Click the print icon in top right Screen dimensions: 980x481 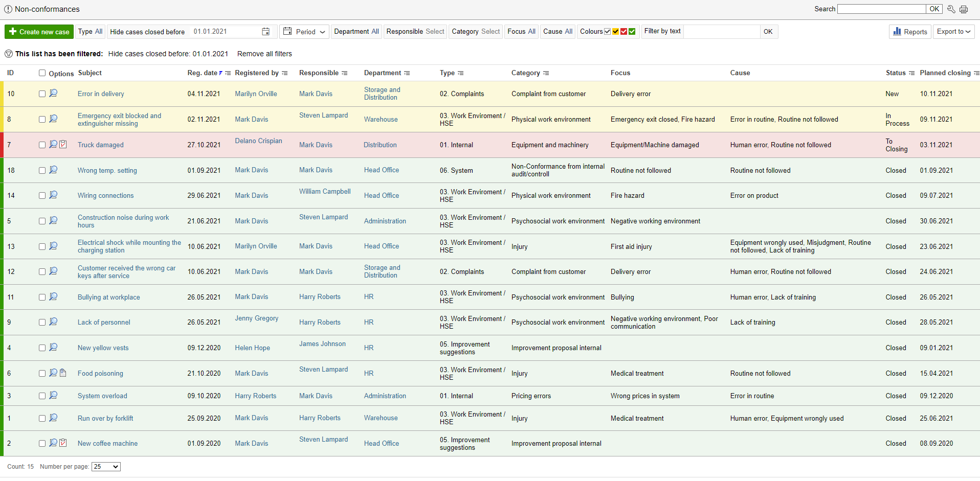[x=964, y=9]
